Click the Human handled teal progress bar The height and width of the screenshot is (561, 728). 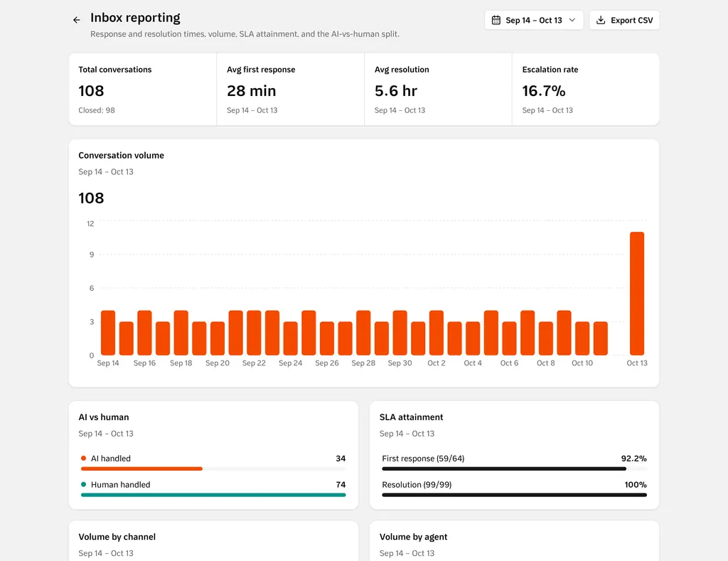tap(213, 495)
